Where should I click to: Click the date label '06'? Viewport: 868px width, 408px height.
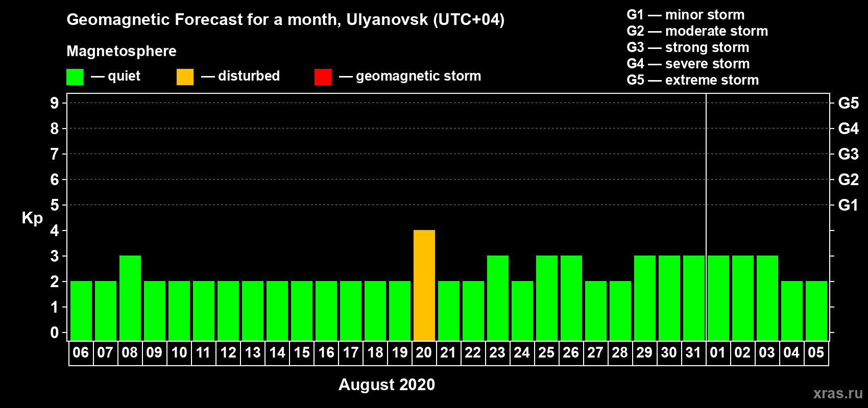[81, 352]
